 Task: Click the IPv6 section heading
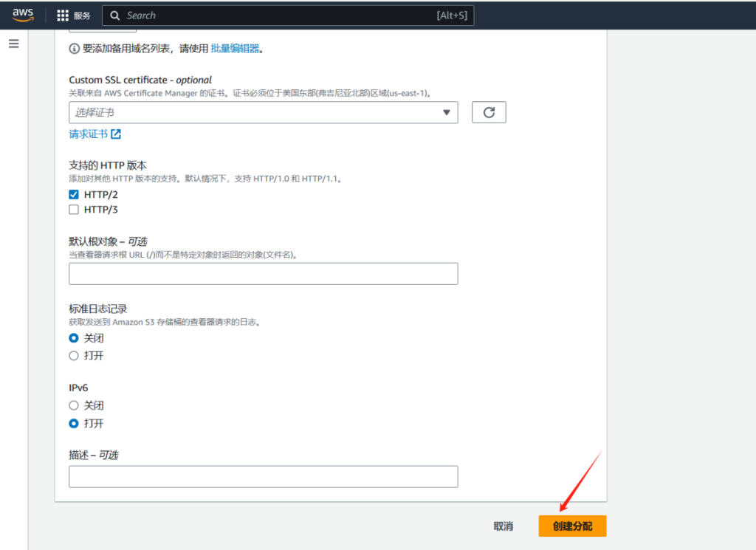point(78,388)
